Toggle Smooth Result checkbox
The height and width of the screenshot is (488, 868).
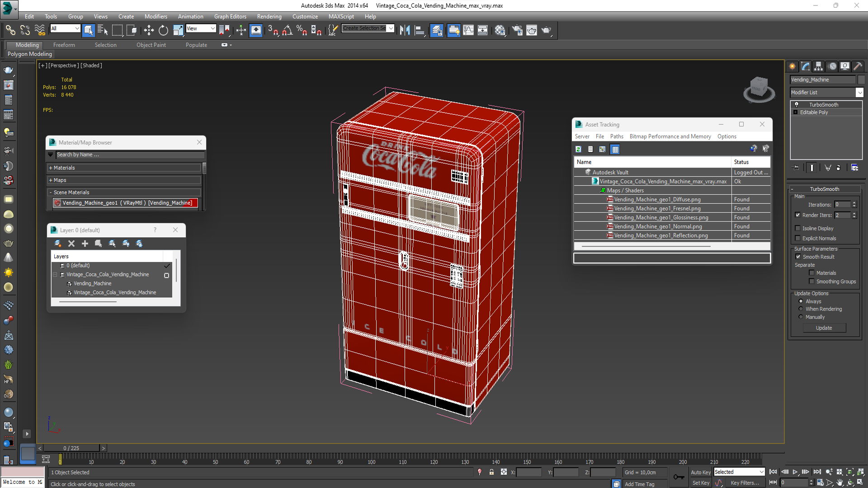798,257
